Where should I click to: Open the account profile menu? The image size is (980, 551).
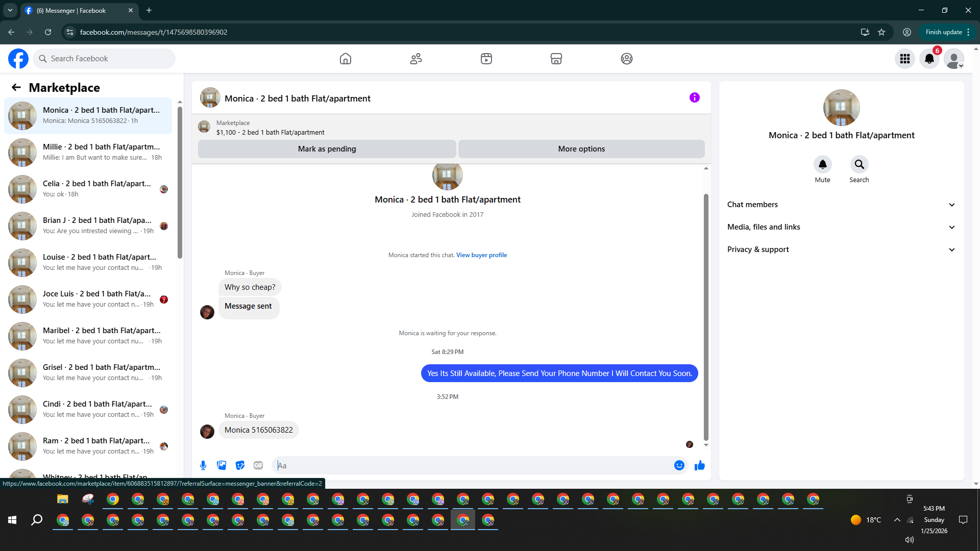pos(954,59)
